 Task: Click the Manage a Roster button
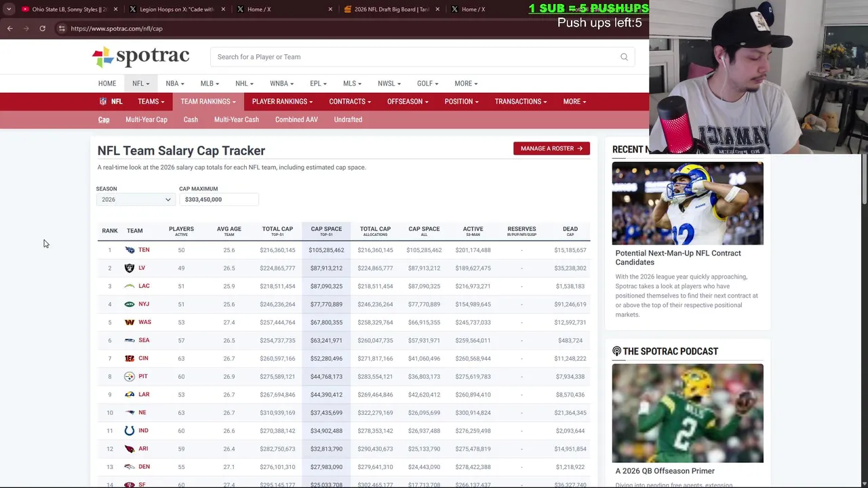[x=551, y=148]
